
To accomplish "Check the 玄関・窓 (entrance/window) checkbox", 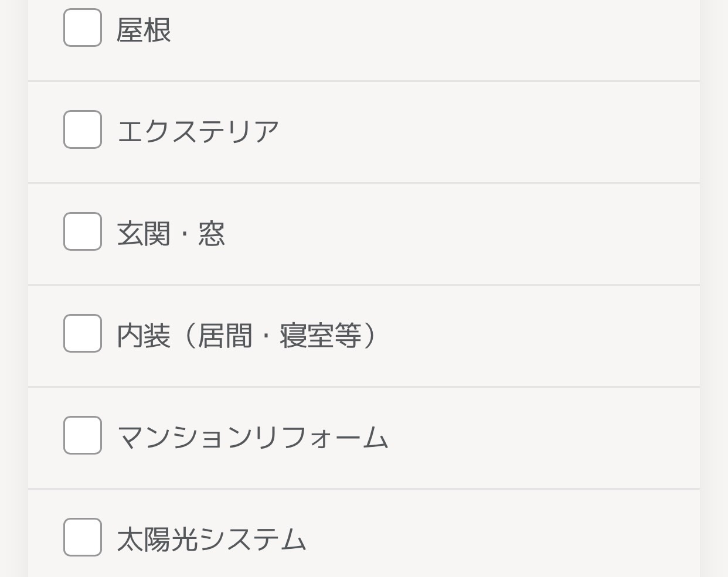I will [x=82, y=231].
